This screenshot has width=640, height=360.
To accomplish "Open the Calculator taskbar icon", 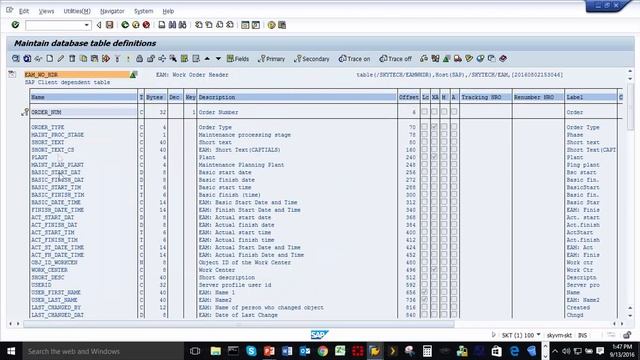I will pyautogui.click(x=427, y=351).
